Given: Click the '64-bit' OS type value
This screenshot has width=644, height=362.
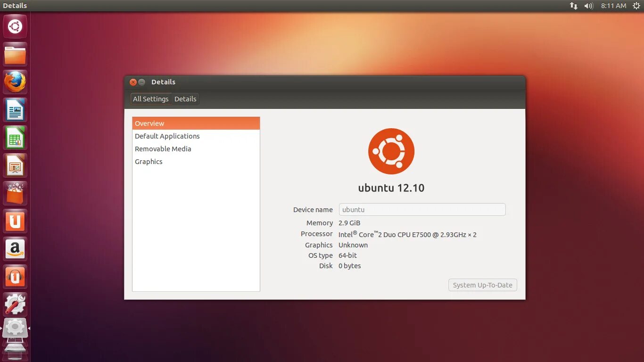Looking at the screenshot, I should [x=347, y=255].
